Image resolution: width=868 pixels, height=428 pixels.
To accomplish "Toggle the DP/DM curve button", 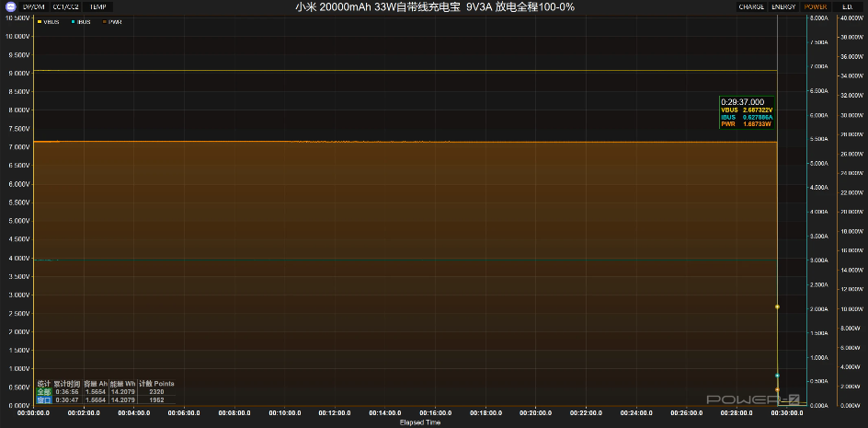I will (x=33, y=7).
